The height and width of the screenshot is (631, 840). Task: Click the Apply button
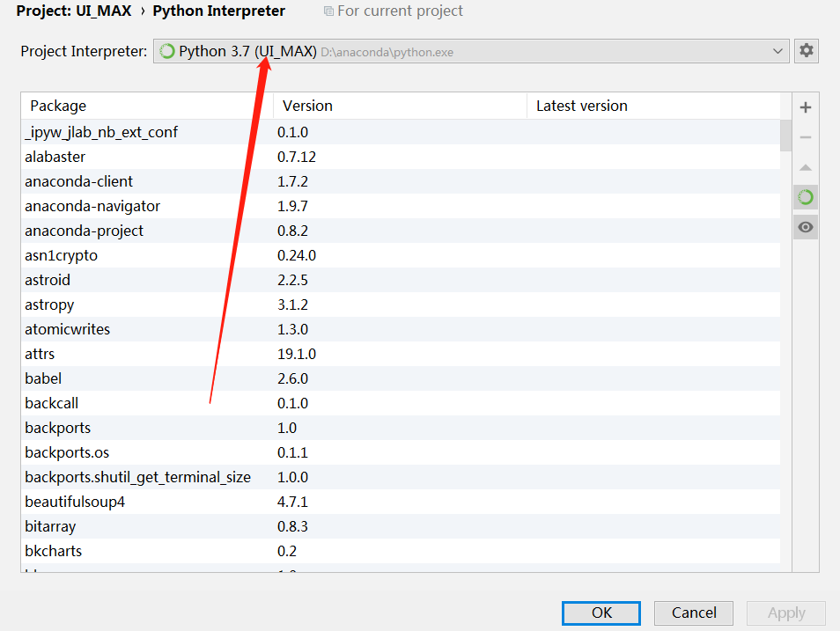(786, 613)
